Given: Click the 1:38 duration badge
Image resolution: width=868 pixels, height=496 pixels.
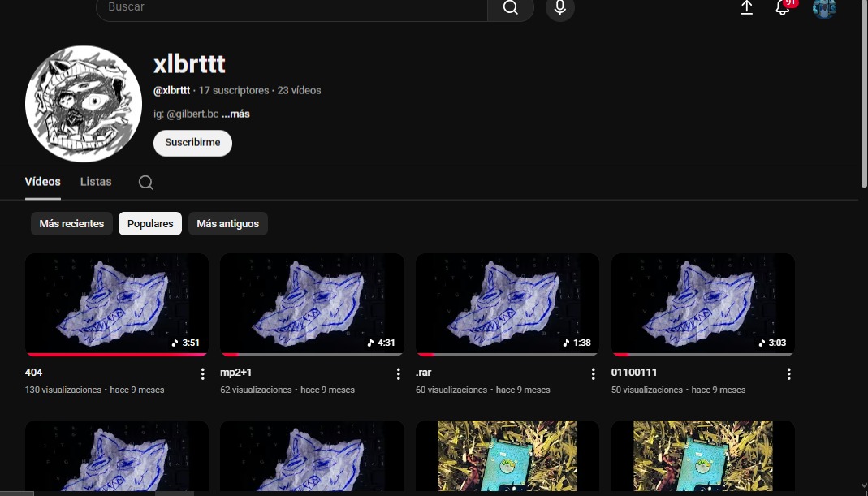Looking at the screenshot, I should (x=577, y=343).
